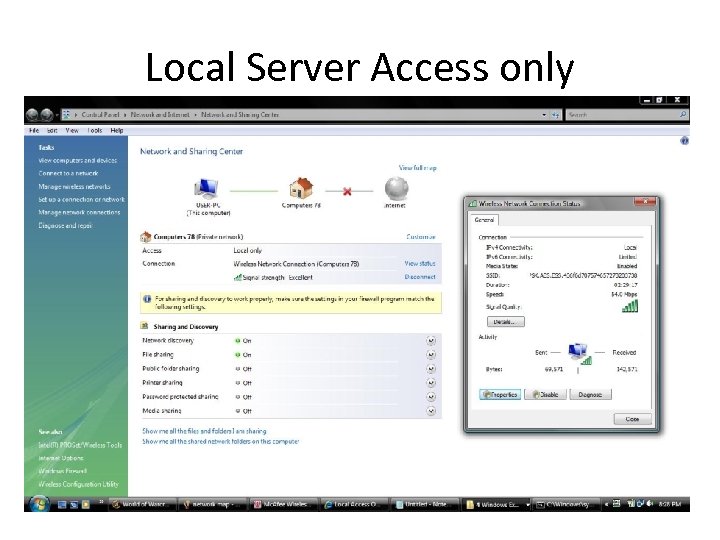Switch to the McAfee Wireless taskbar button
This screenshot has height=540, width=720.
coord(285,504)
